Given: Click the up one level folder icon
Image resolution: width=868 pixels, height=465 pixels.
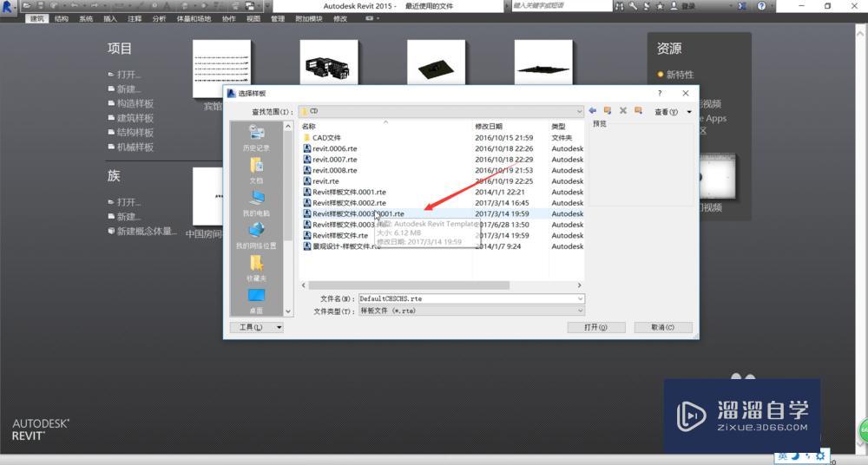Looking at the screenshot, I should [608, 111].
